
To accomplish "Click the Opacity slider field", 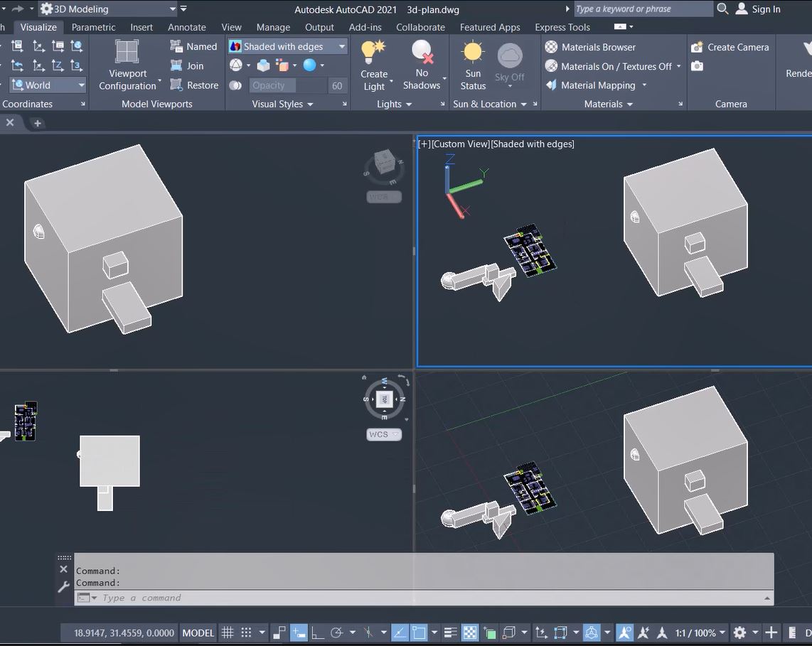I will coord(287,85).
